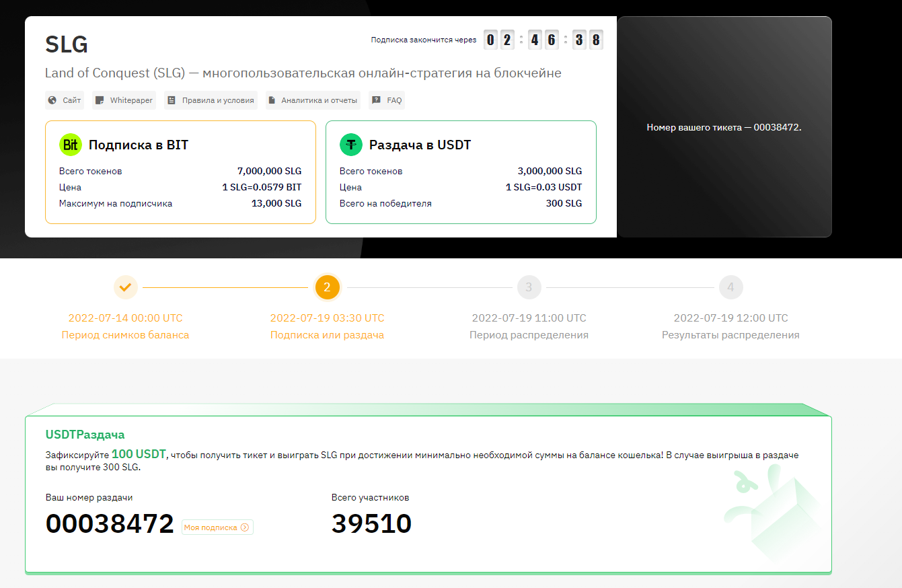Click the SLG project title
Image resolution: width=902 pixels, height=588 pixels.
click(67, 44)
